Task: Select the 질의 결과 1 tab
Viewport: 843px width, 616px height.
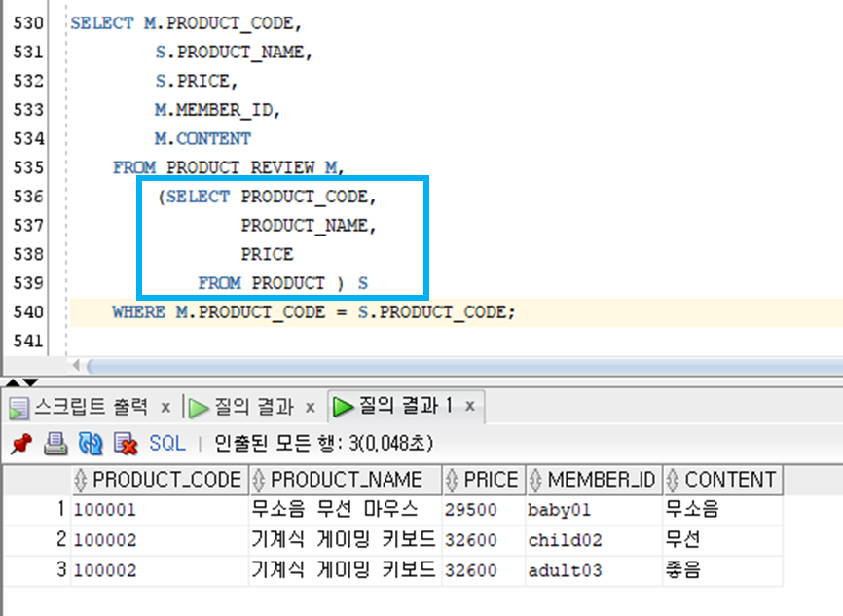Action: [406, 405]
